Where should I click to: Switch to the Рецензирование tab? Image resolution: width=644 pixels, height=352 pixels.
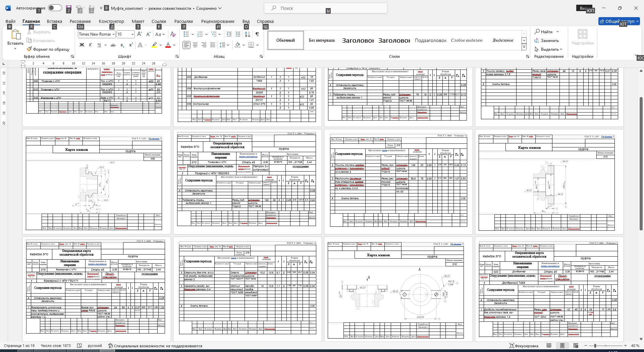[x=218, y=21]
